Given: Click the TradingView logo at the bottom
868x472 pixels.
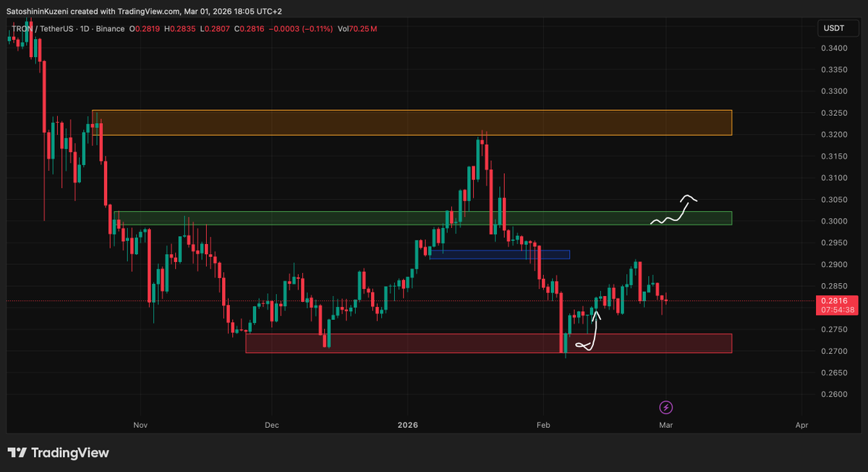Looking at the screenshot, I should [58, 453].
